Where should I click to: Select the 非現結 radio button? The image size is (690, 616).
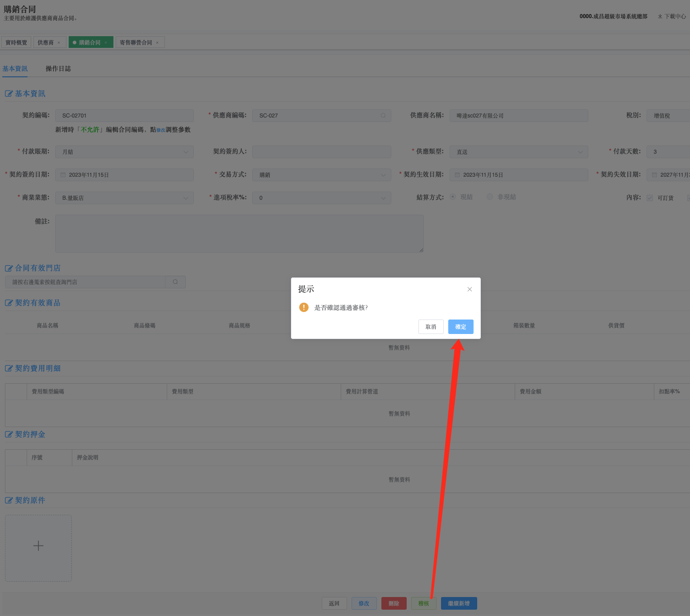[x=490, y=197]
